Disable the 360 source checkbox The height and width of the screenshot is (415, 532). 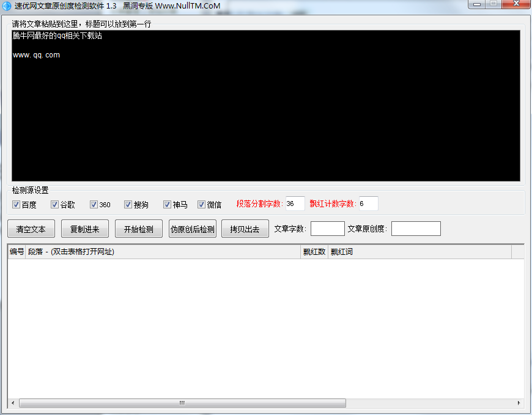pyautogui.click(x=94, y=205)
